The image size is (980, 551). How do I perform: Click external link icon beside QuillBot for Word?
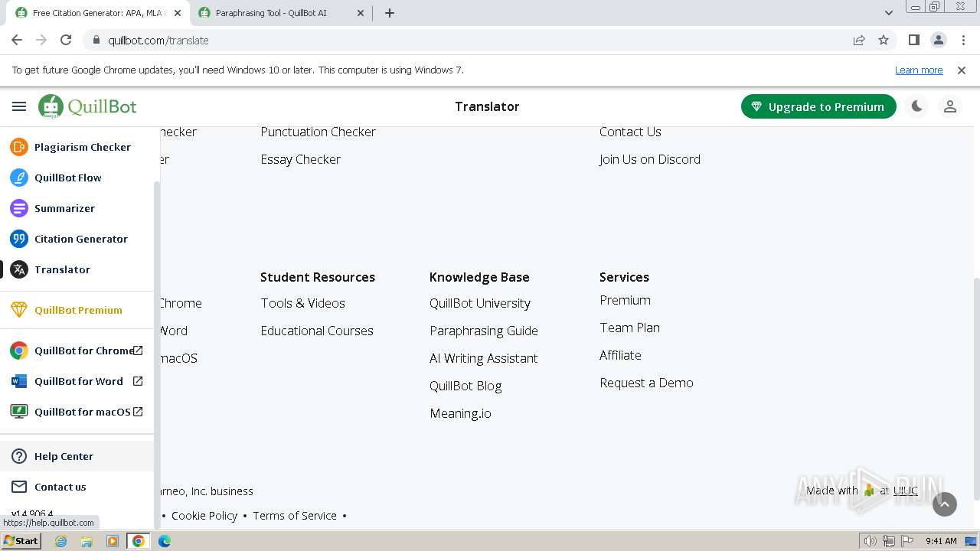tap(138, 381)
